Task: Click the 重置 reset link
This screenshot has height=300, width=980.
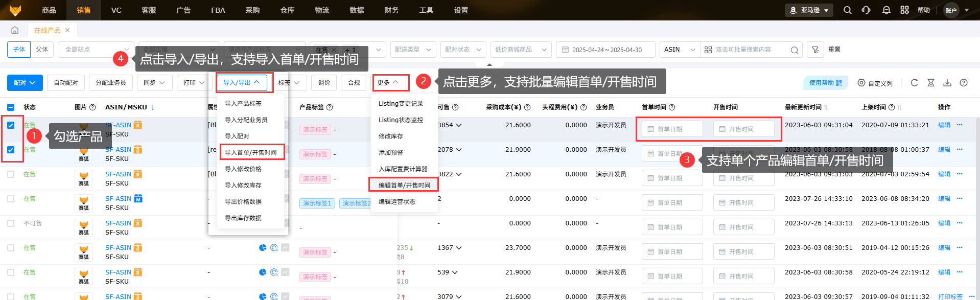Action: click(x=834, y=50)
